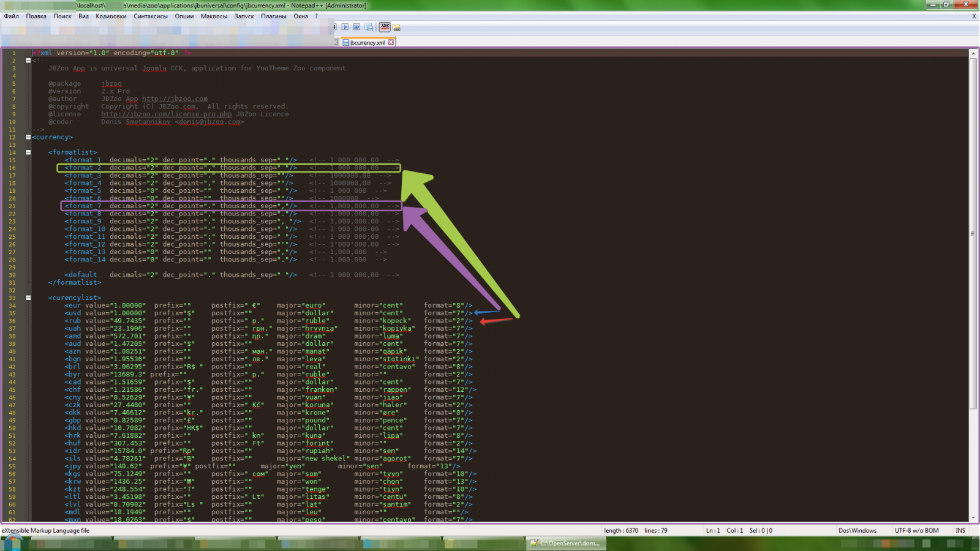980x551 pixels.
Task: Switch to OpenServer window in taskbar
Action: tap(566, 544)
